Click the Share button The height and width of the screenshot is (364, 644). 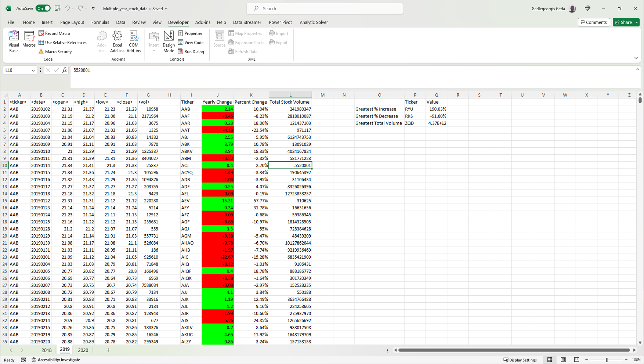[623, 22]
